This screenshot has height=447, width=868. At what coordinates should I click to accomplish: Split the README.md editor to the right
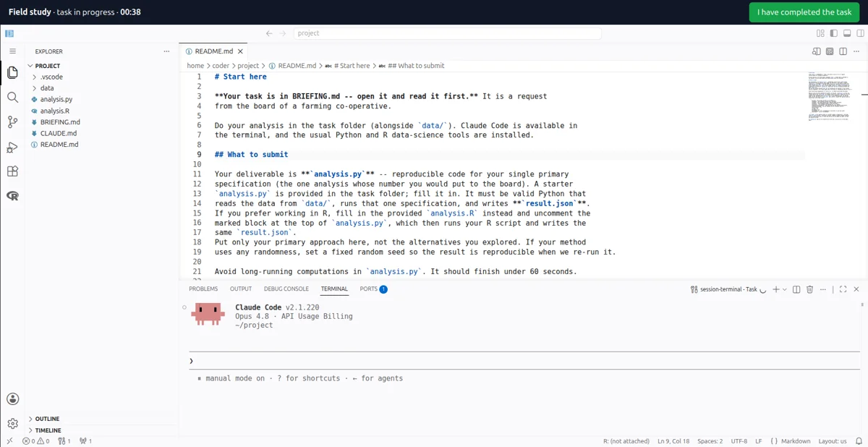[843, 51]
